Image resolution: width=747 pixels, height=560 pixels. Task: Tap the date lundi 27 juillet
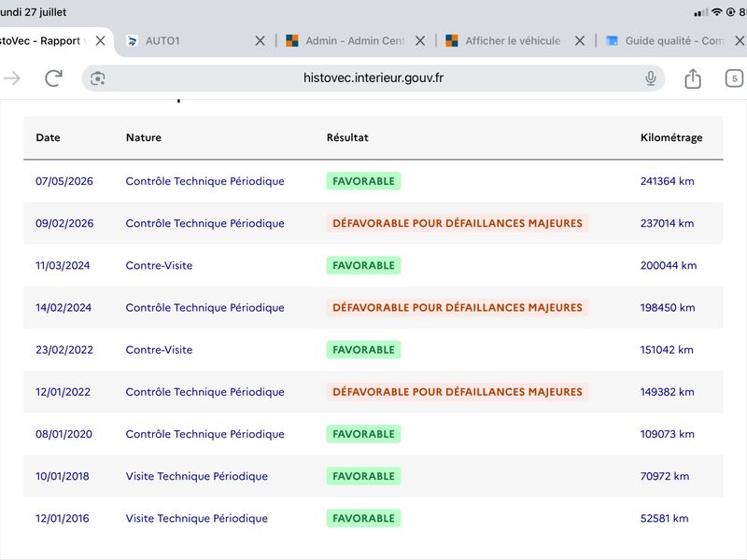pos(33,12)
